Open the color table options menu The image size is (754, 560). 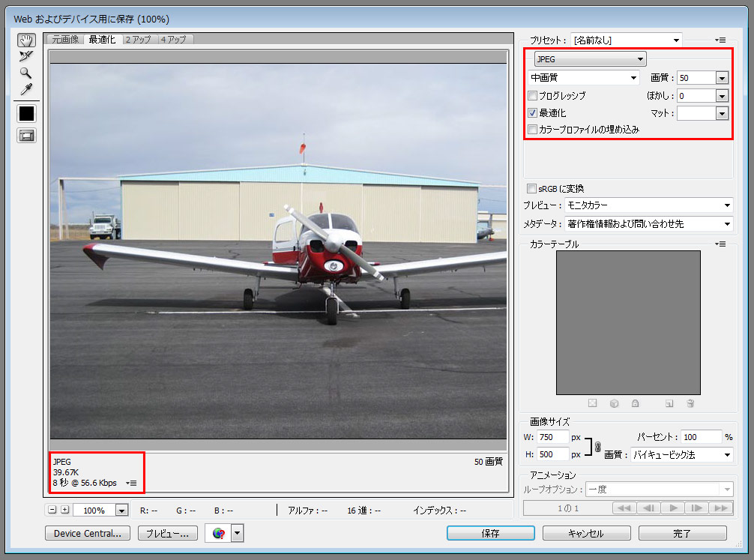coord(721,244)
